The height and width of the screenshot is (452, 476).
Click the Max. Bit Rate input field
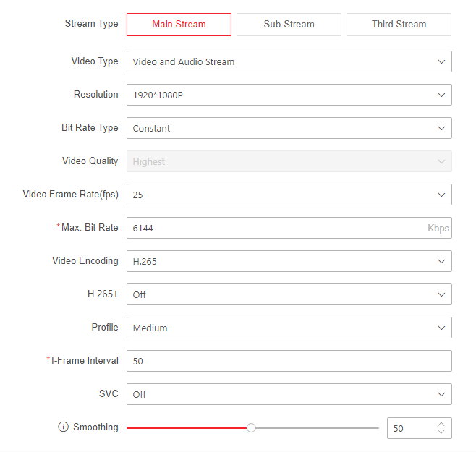click(275, 228)
